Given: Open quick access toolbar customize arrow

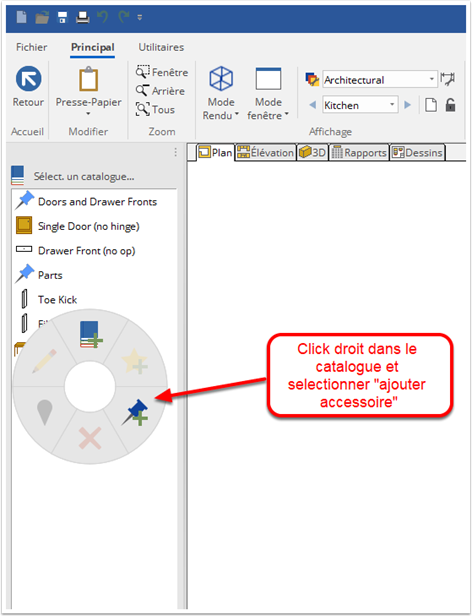Looking at the screenshot, I should coord(140,17).
